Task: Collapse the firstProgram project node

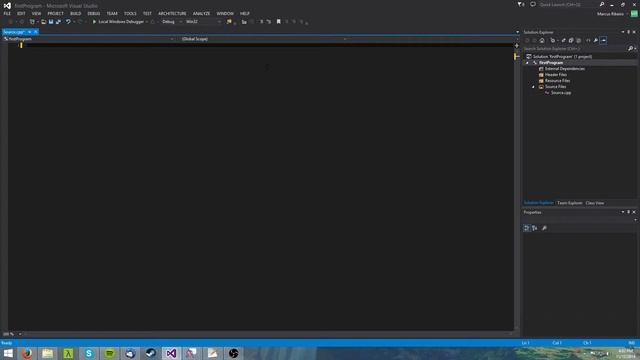Action: (527, 63)
